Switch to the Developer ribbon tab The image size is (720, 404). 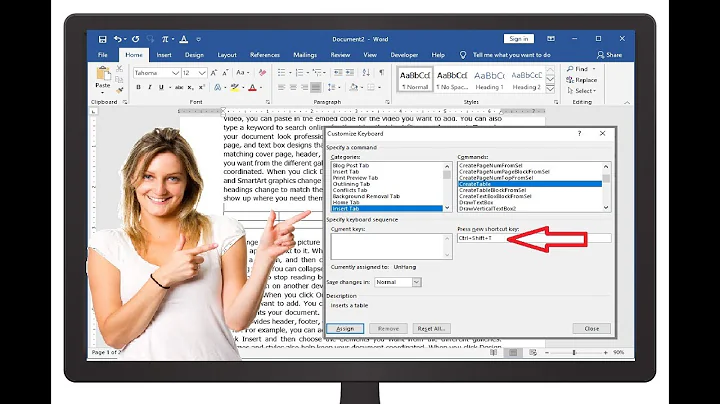click(x=404, y=55)
